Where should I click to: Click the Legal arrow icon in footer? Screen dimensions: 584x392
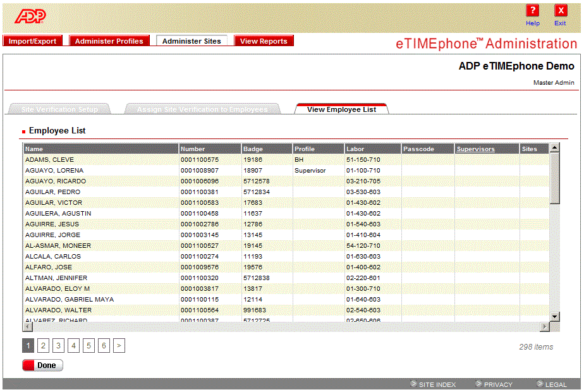(x=540, y=383)
